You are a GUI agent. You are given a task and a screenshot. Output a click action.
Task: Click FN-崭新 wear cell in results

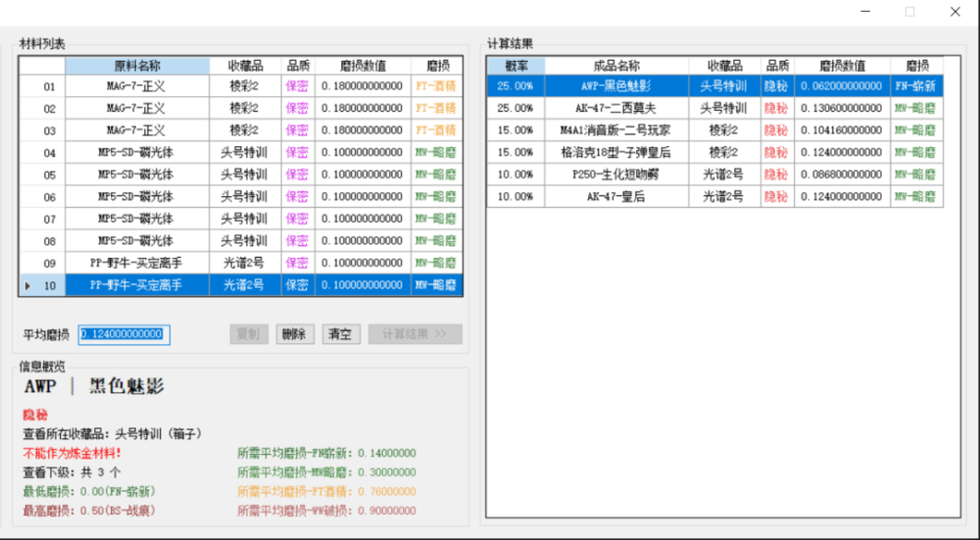coord(916,85)
